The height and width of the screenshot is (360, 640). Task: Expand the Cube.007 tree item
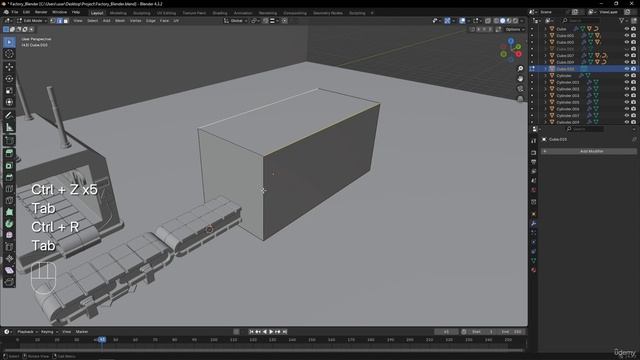click(546, 56)
